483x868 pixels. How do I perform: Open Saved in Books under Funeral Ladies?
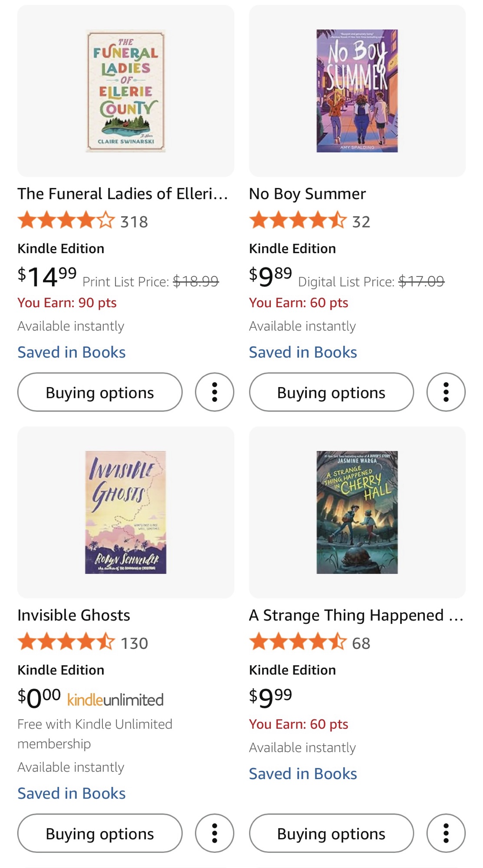72,352
